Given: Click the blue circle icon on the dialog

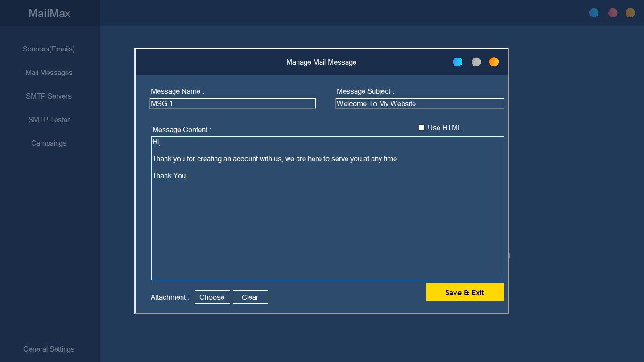Looking at the screenshot, I should 457,62.
